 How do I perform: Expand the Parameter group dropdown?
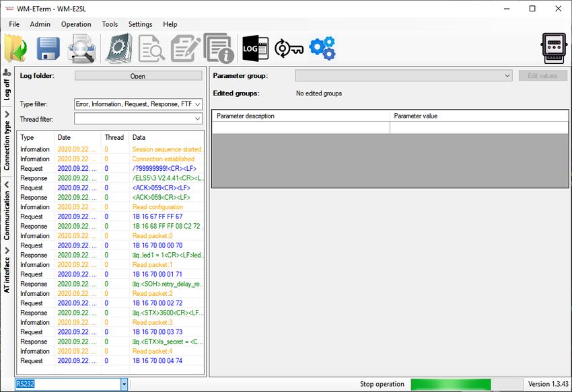[507, 75]
